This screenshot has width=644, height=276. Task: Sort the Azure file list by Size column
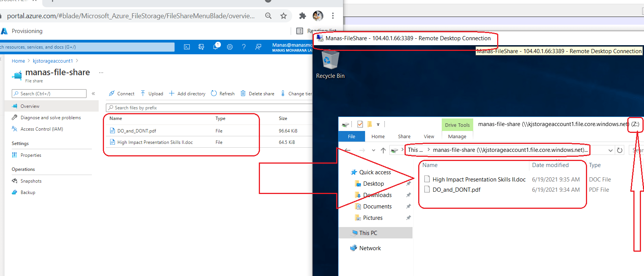(x=283, y=118)
